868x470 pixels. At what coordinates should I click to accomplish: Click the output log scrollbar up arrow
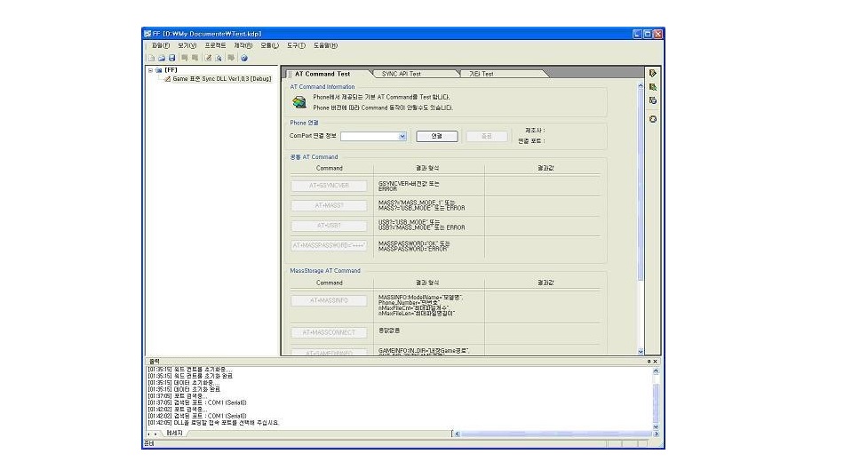tap(656, 370)
